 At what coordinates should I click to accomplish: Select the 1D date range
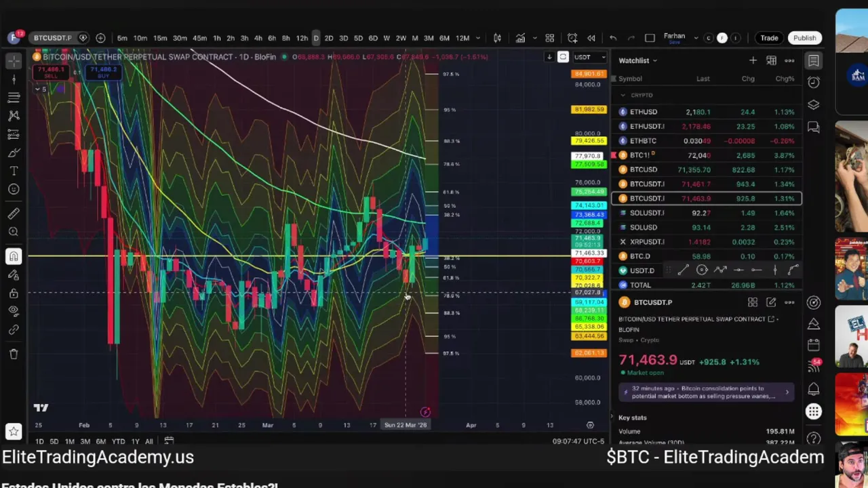pyautogui.click(x=39, y=441)
